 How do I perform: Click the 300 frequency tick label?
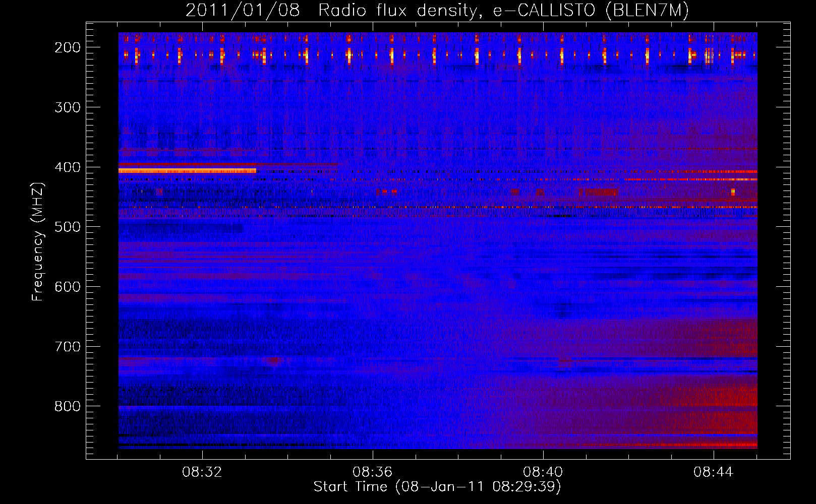coord(68,107)
